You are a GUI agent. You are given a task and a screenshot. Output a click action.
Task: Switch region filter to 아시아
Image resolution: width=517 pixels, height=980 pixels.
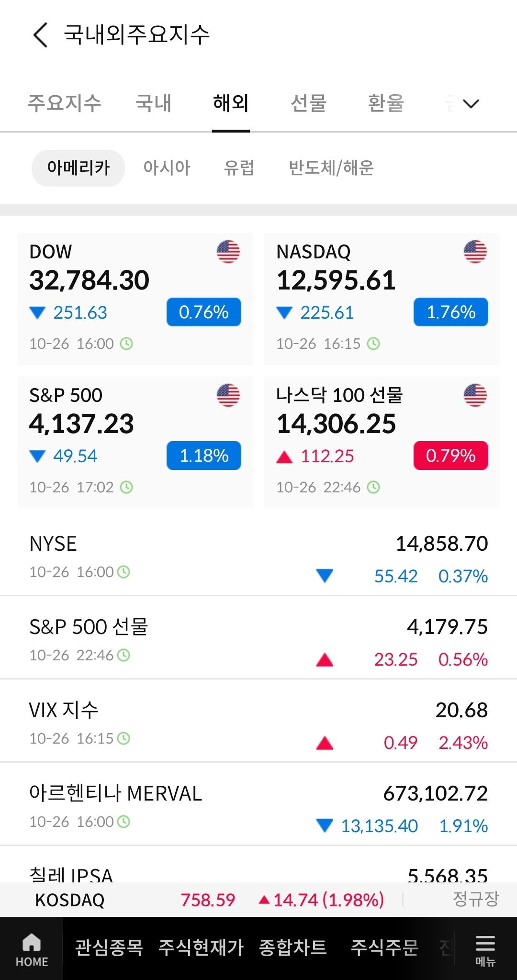click(x=167, y=168)
